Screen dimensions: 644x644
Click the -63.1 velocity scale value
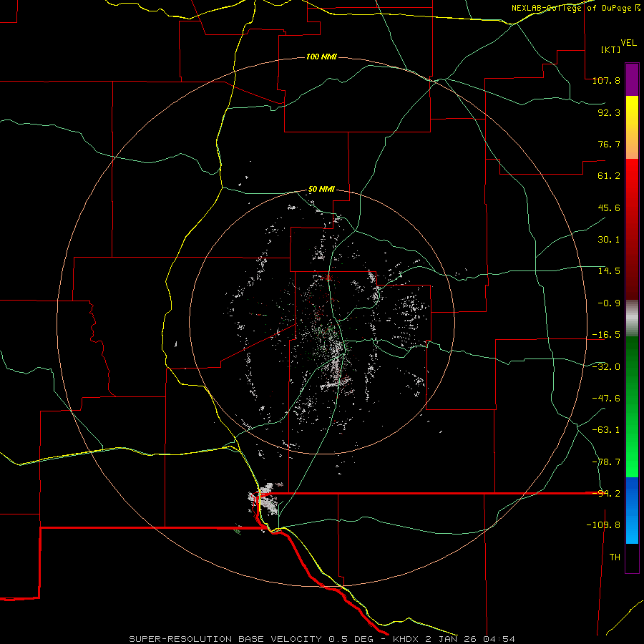606,430
